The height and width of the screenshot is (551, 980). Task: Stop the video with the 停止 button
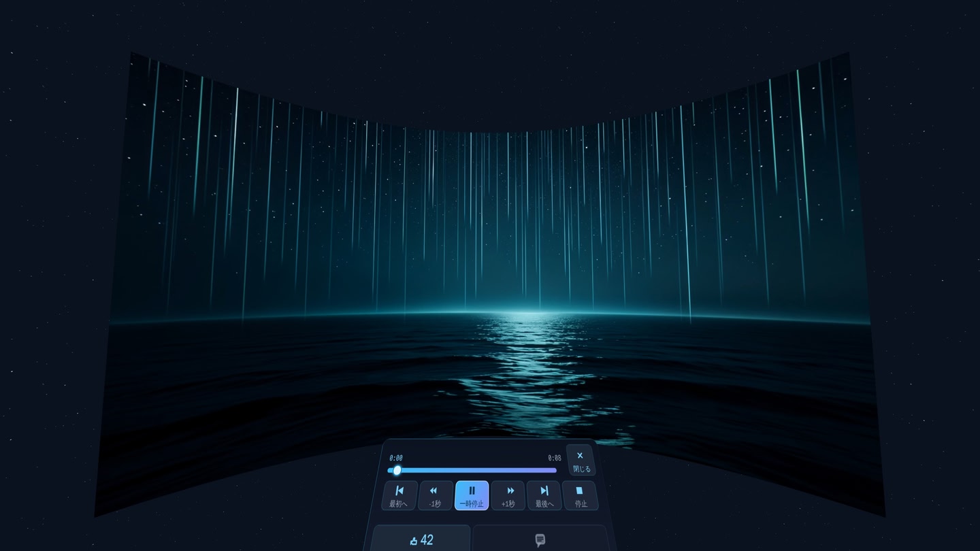(581, 495)
